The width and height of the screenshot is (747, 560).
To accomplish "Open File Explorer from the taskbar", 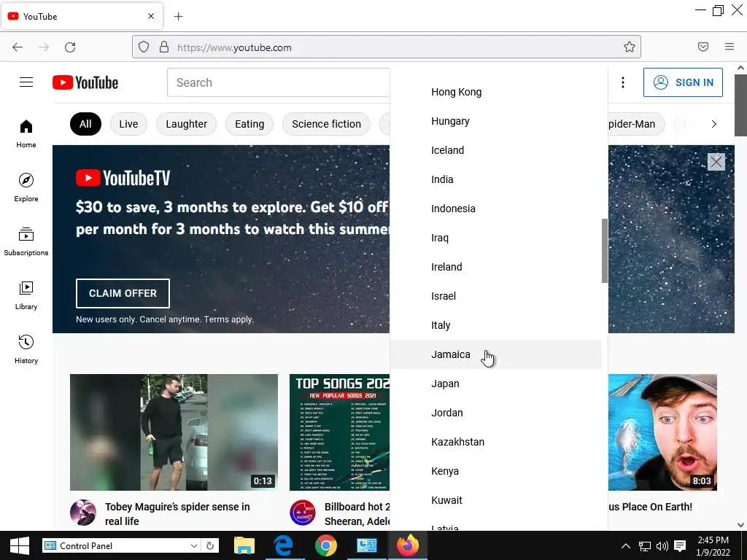I will click(244, 545).
